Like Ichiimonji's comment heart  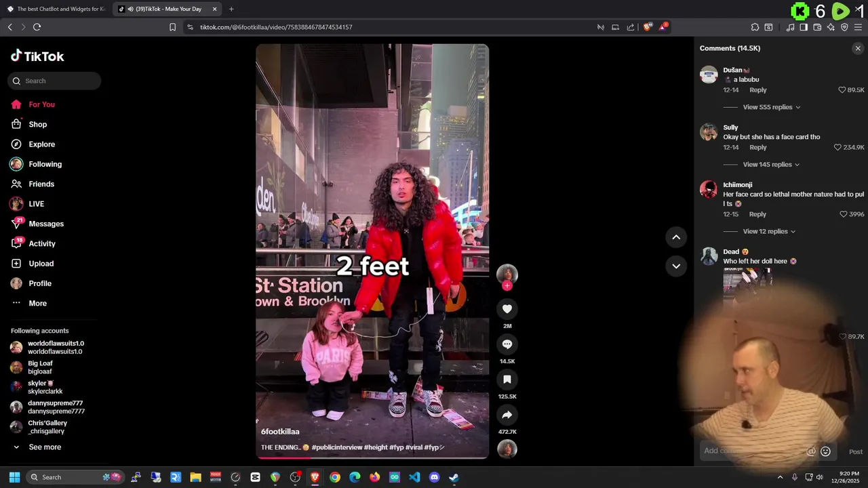pos(844,214)
